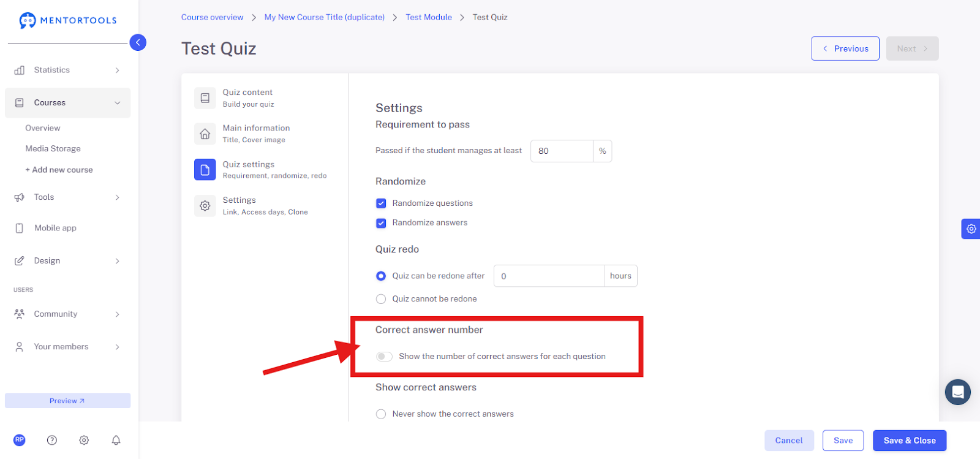This screenshot has width=980, height=459.
Task: Enable show number of correct answers toggle
Action: [x=384, y=357]
